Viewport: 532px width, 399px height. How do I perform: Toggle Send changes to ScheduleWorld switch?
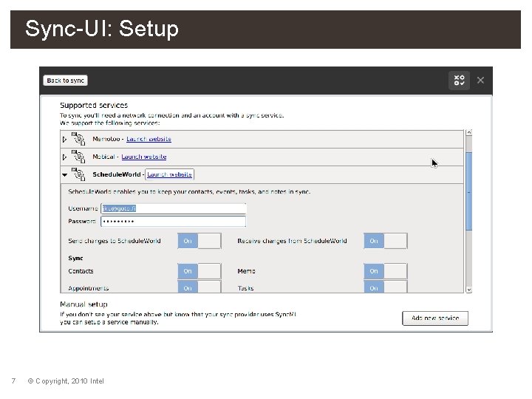(x=199, y=241)
